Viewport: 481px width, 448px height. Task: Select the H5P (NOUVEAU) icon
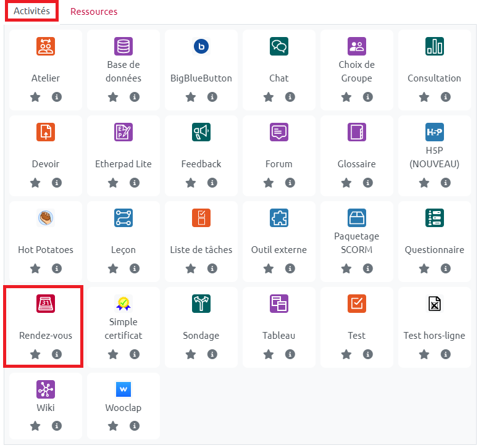(435, 132)
